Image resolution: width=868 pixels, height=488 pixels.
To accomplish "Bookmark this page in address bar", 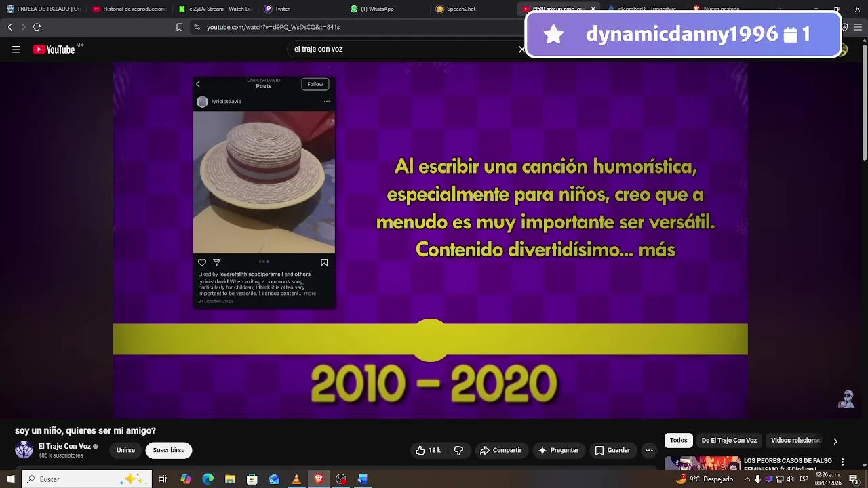I will pyautogui.click(x=179, y=27).
